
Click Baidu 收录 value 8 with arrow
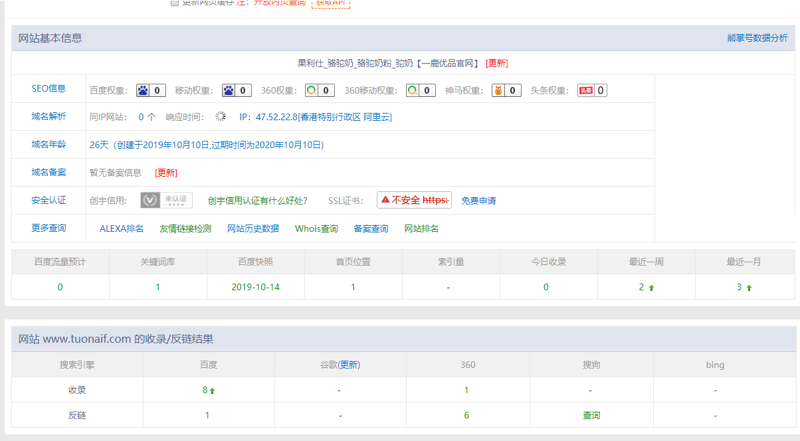click(208, 390)
